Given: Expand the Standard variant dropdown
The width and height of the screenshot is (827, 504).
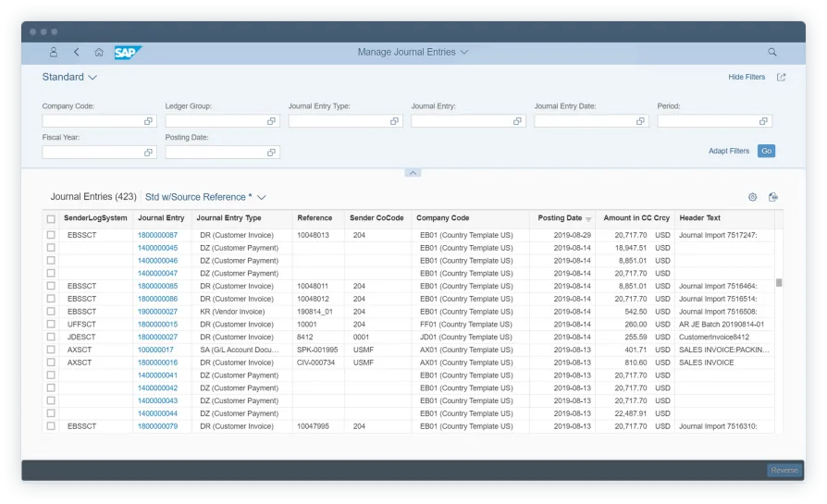Looking at the screenshot, I should (x=93, y=78).
